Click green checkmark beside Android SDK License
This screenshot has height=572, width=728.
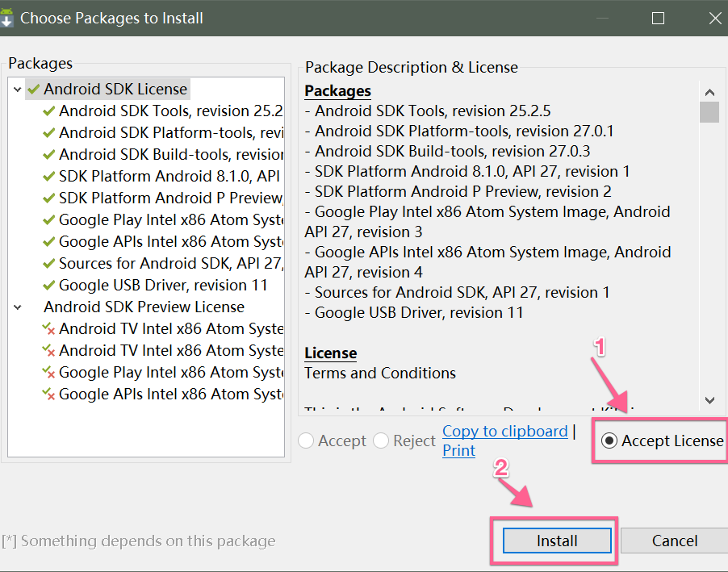click(x=33, y=89)
